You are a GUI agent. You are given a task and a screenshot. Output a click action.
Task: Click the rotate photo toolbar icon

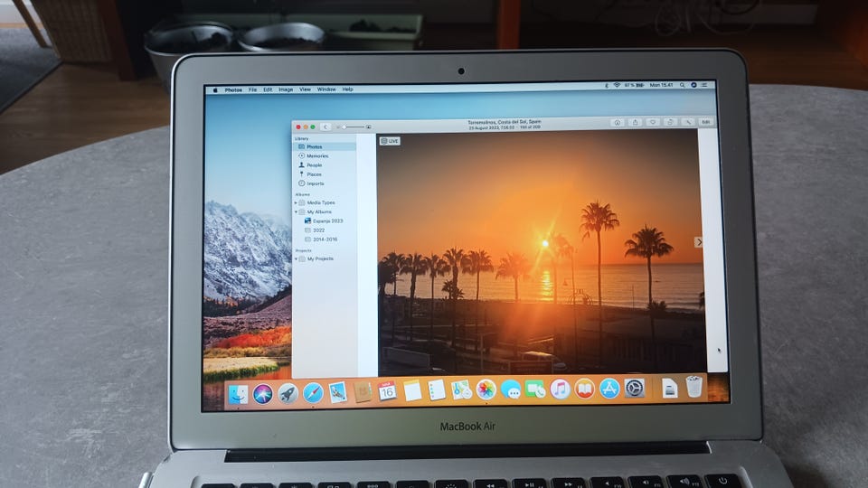[x=670, y=122]
